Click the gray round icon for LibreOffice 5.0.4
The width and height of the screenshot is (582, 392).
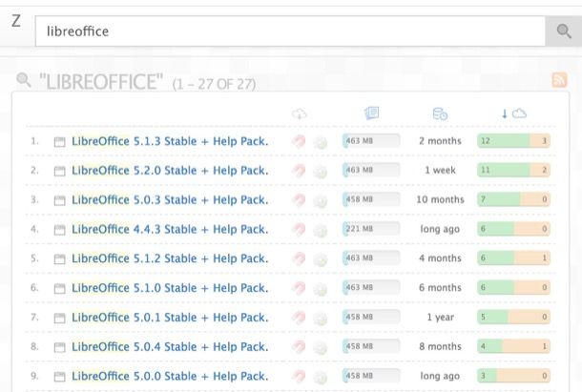[x=321, y=347]
